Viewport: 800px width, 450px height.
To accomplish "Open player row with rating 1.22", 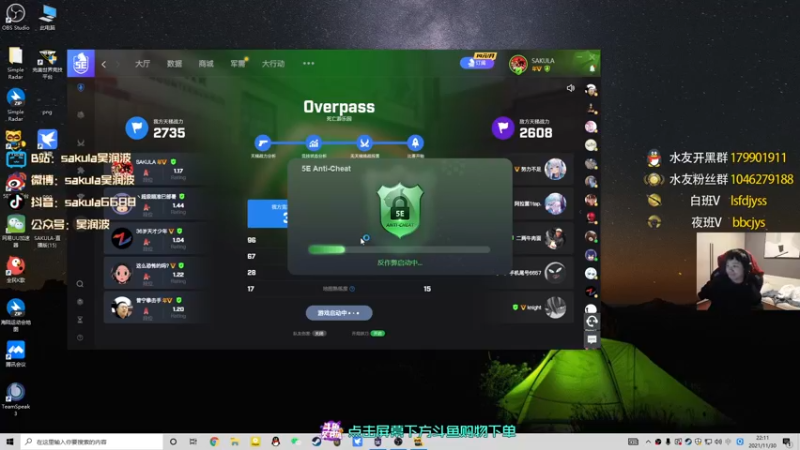I will [155, 273].
